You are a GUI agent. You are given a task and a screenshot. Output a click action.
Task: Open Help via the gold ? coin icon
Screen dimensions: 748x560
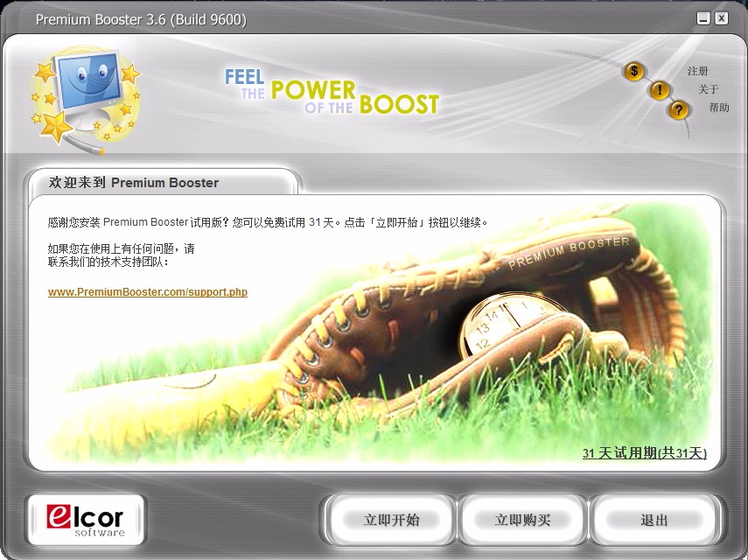pyautogui.click(x=678, y=110)
